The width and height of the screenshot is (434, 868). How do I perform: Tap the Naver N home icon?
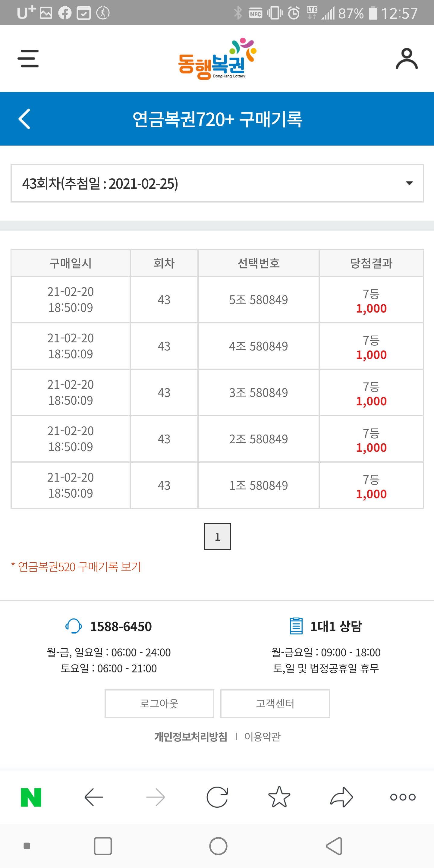point(31,797)
